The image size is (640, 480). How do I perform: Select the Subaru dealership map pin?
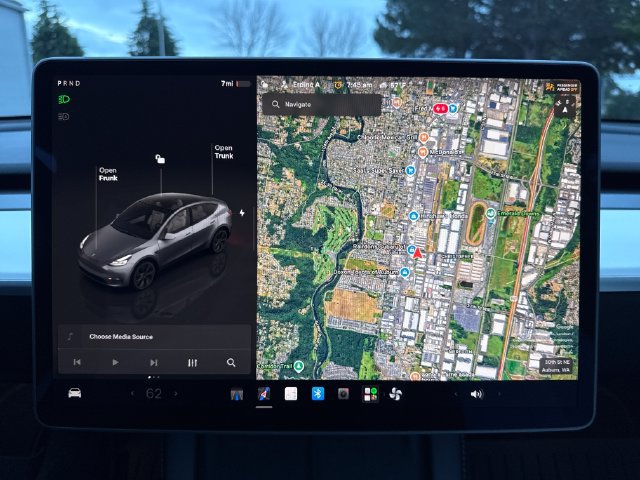click(411, 249)
